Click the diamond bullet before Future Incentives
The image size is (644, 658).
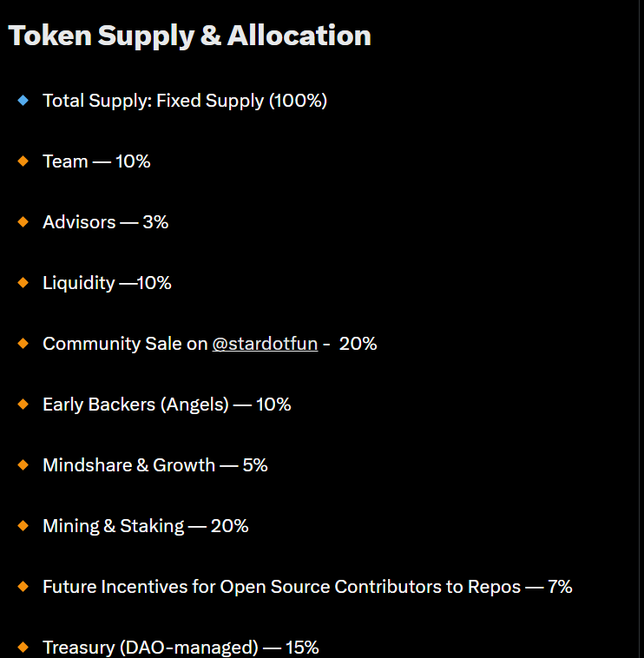click(23, 586)
